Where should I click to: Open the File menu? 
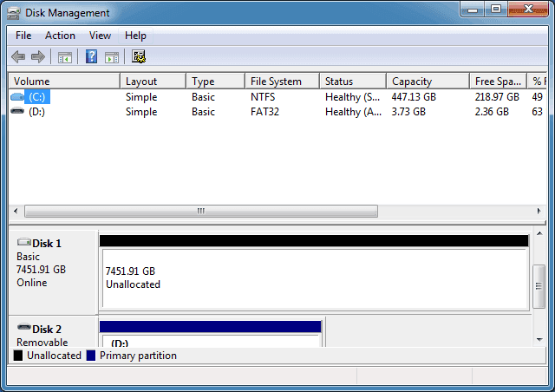click(x=23, y=36)
